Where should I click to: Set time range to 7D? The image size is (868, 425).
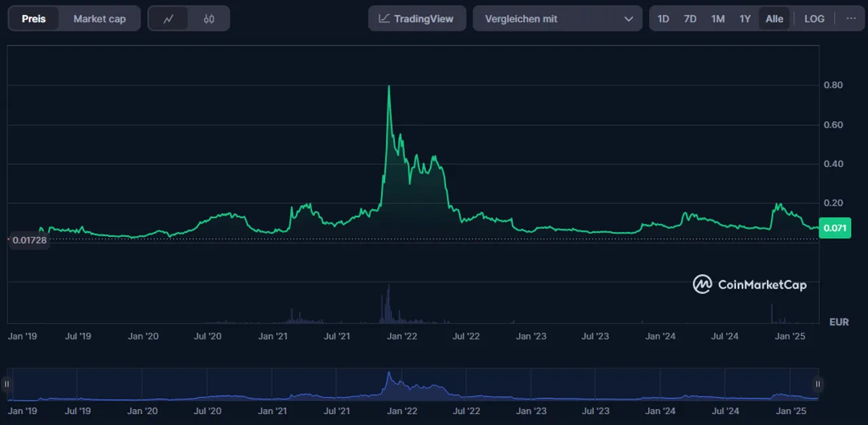[690, 19]
